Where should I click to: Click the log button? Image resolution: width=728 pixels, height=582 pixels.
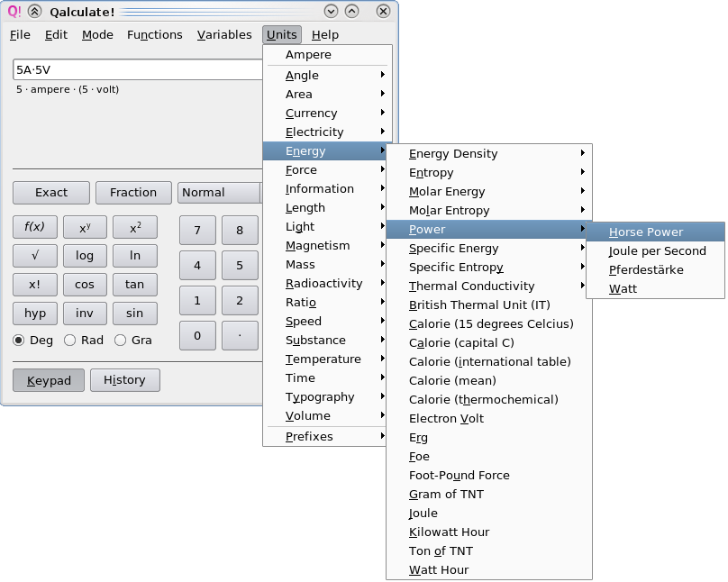(x=85, y=256)
